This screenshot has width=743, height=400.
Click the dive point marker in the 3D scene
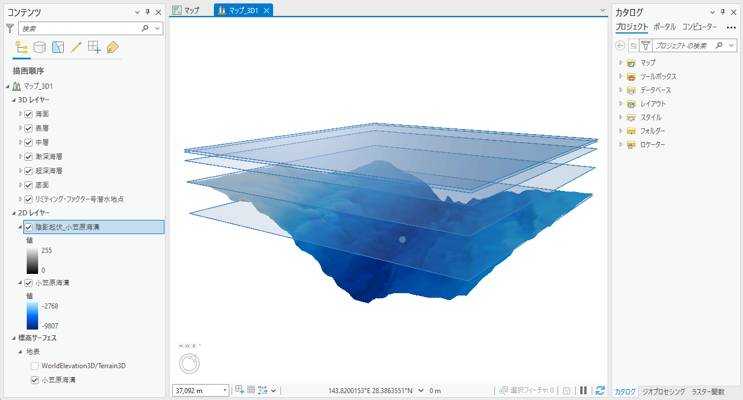(402, 239)
